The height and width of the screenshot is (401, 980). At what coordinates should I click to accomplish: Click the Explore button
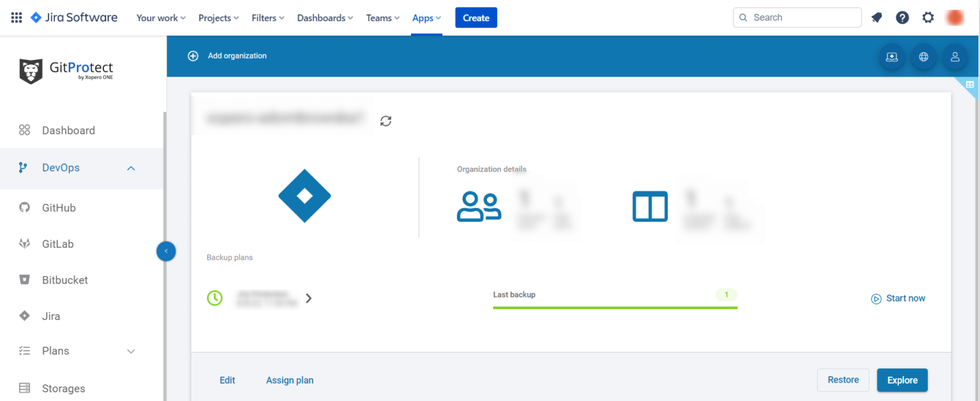[902, 380]
